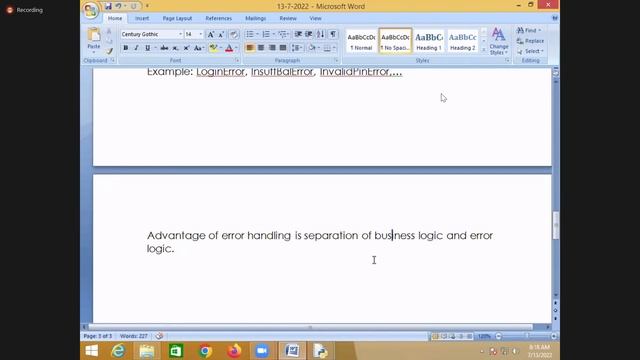Click Words: 227 in the status bar
The image size is (640, 360).
(133, 336)
